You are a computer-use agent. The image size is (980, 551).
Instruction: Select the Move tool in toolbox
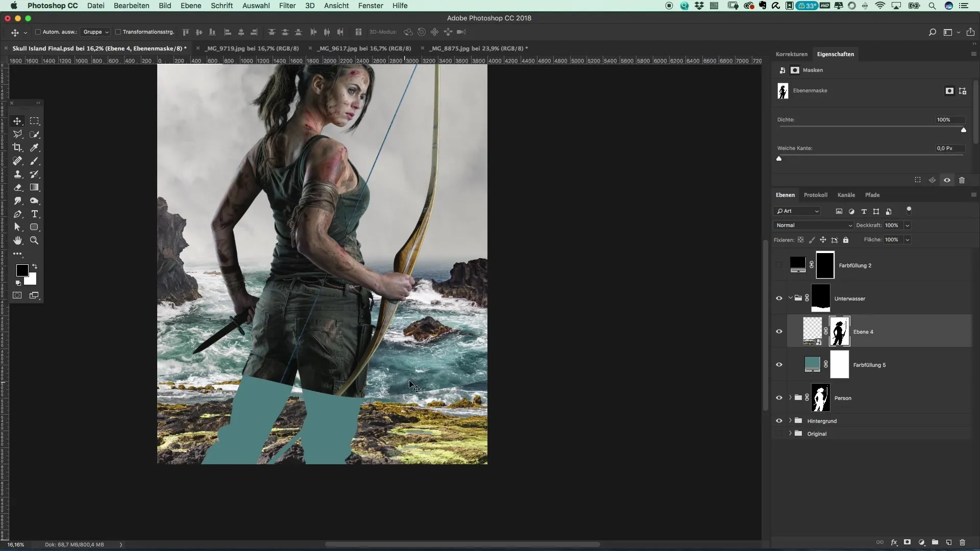[17, 121]
